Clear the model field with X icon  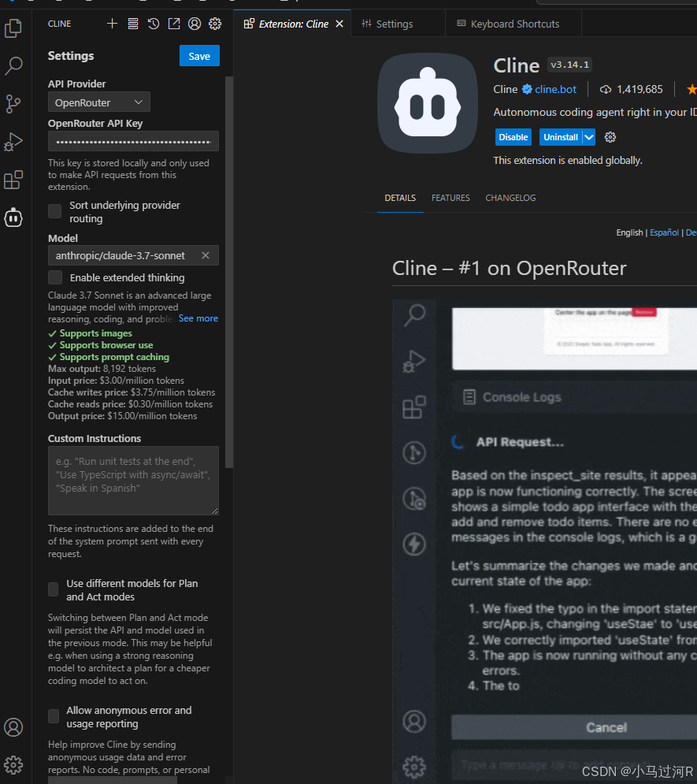[x=206, y=255]
